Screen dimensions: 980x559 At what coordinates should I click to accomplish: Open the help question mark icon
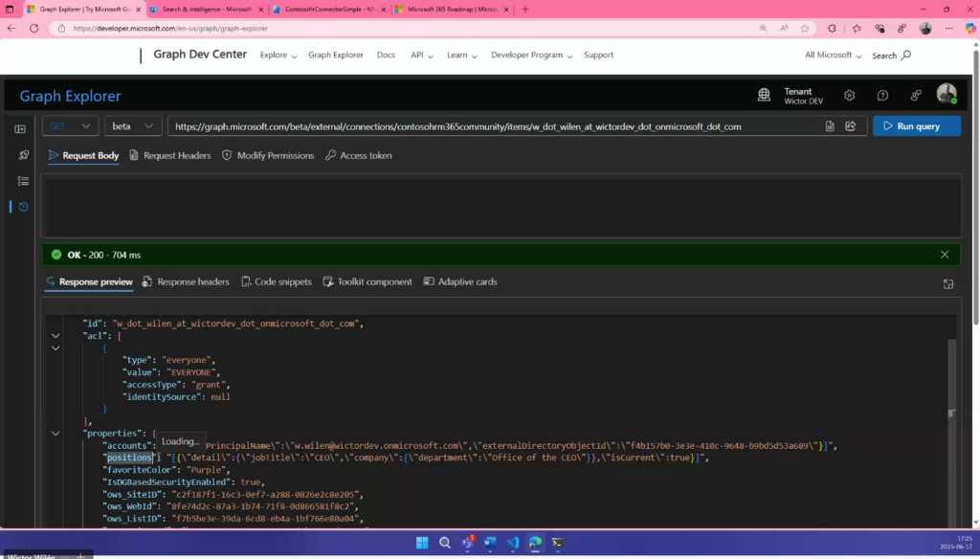[x=882, y=96]
